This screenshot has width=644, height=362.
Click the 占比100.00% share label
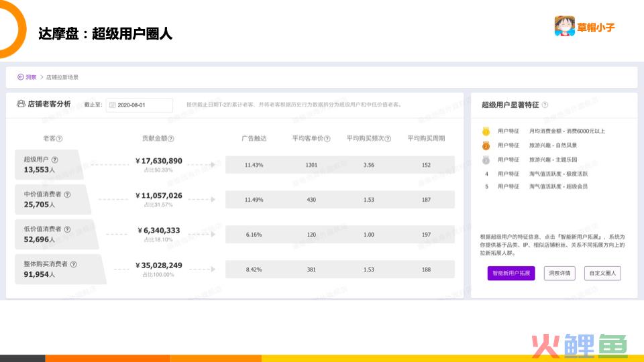click(158, 275)
